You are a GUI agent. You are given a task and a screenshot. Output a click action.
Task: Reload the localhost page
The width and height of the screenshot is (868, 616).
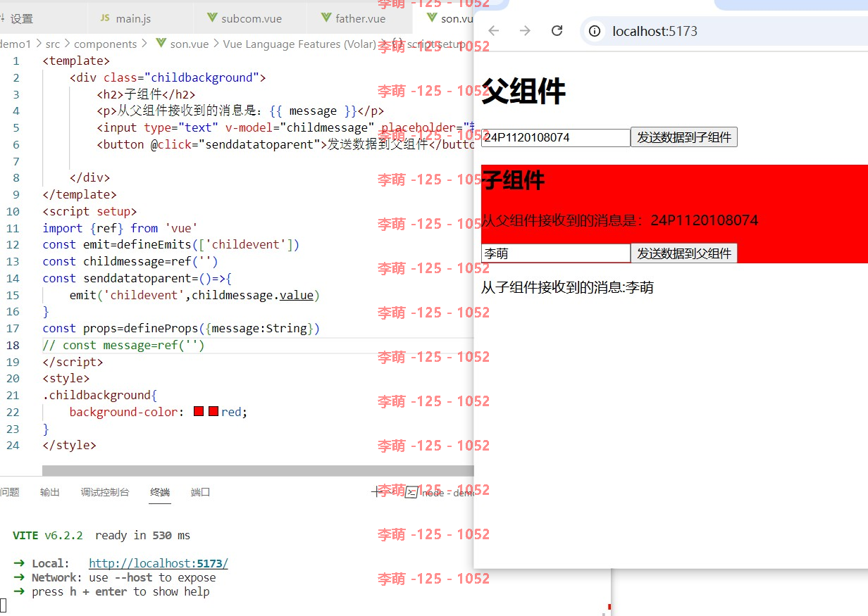coord(557,31)
